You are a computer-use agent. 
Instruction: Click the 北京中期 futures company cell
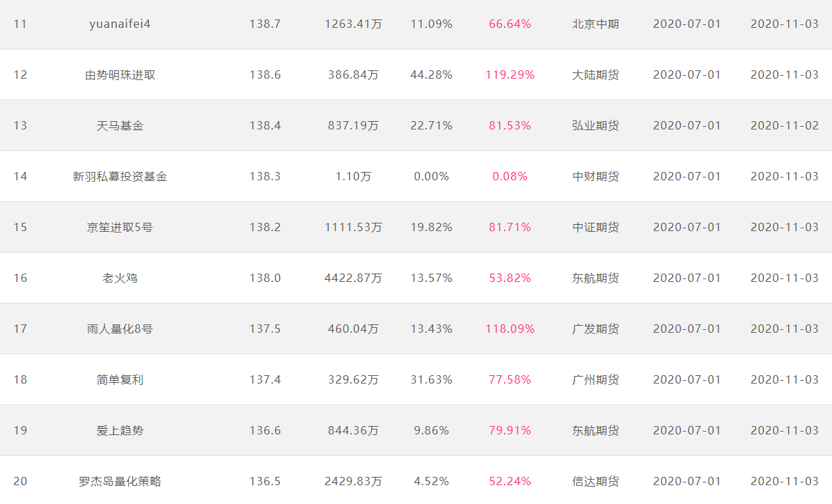[595, 24]
